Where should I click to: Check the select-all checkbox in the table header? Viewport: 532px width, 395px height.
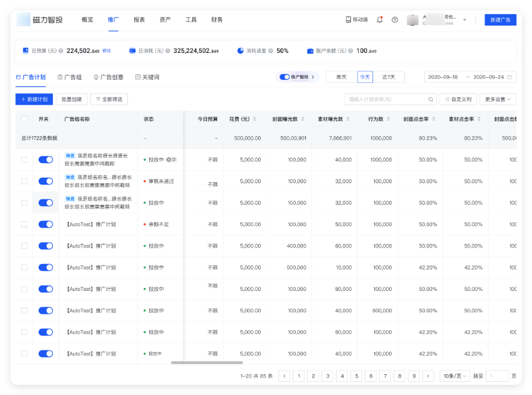pyautogui.click(x=24, y=119)
